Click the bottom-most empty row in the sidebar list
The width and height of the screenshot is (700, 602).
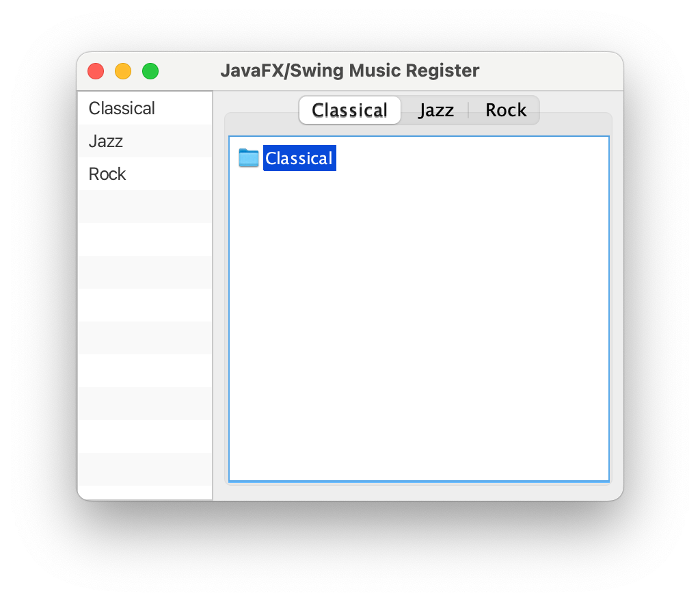tap(145, 491)
